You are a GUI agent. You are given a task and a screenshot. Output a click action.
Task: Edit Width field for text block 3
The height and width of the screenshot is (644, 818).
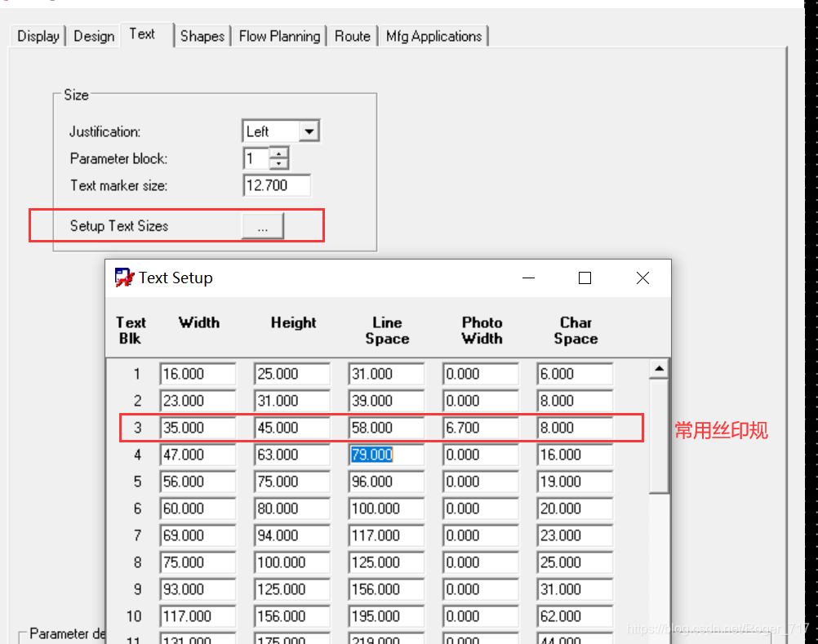click(198, 428)
